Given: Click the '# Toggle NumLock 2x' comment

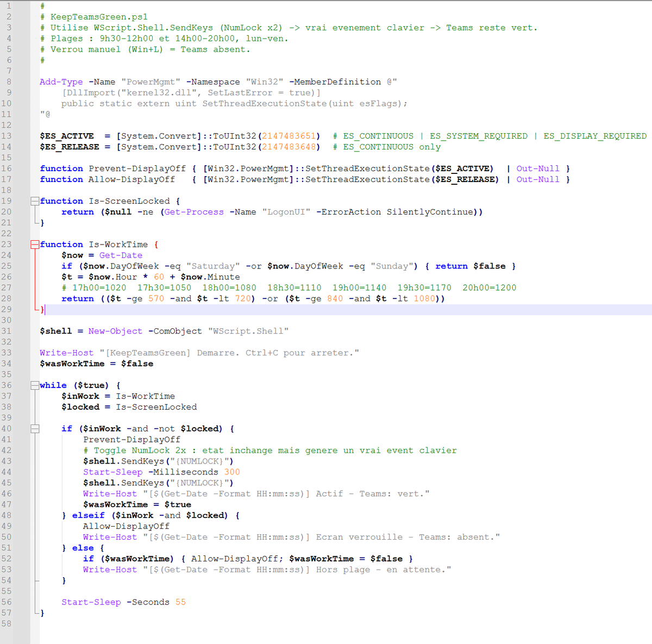Looking at the screenshot, I should [270, 451].
